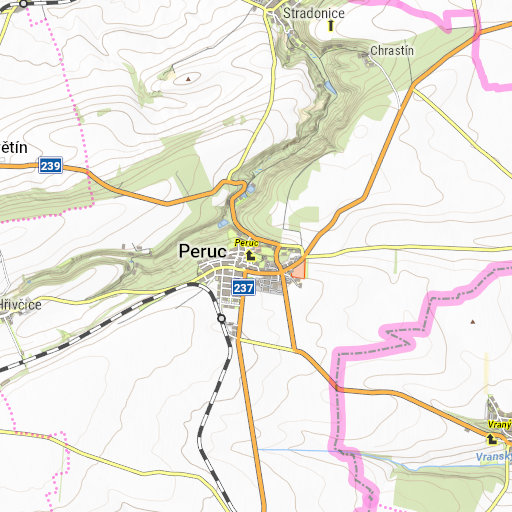Select the yellow-highlighted Peruc label
Screen dimensions: 512x512
[x=246, y=243]
